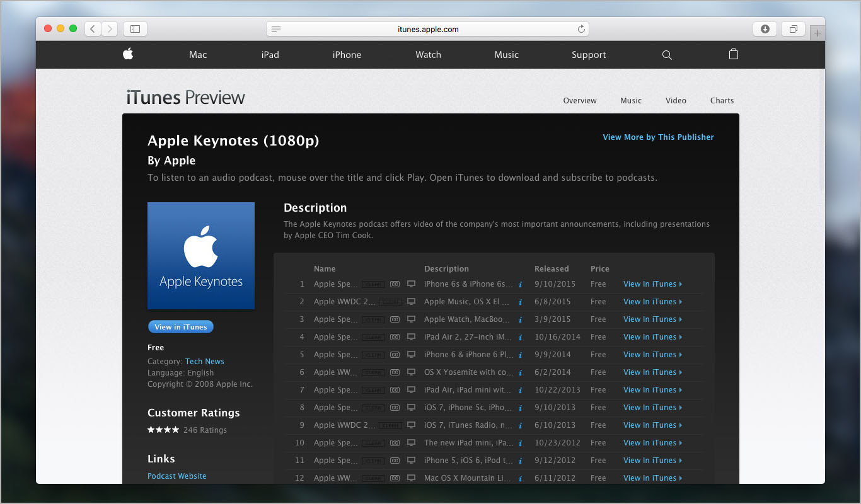Screen dimensions: 861x504
Task: Click the closed caption icon in row 8
Action: point(395,408)
